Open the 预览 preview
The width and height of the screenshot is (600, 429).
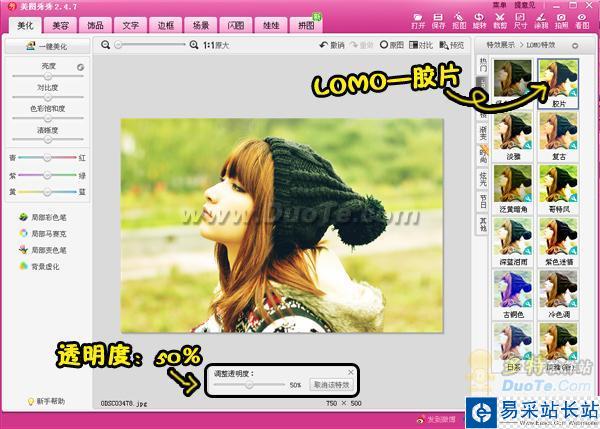click(x=452, y=45)
